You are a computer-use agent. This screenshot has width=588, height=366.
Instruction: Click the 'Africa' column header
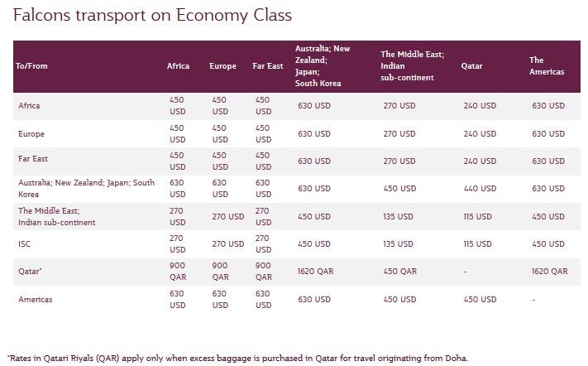point(178,66)
